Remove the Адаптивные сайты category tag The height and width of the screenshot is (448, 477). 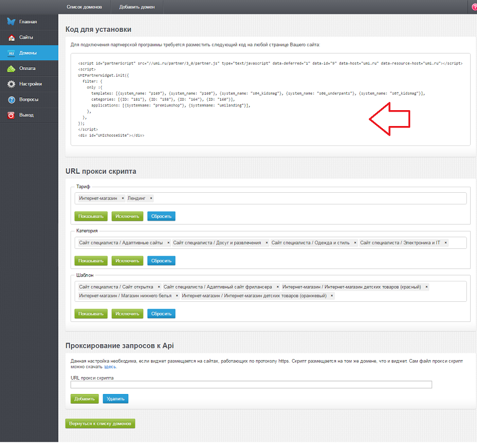pyautogui.click(x=168, y=243)
